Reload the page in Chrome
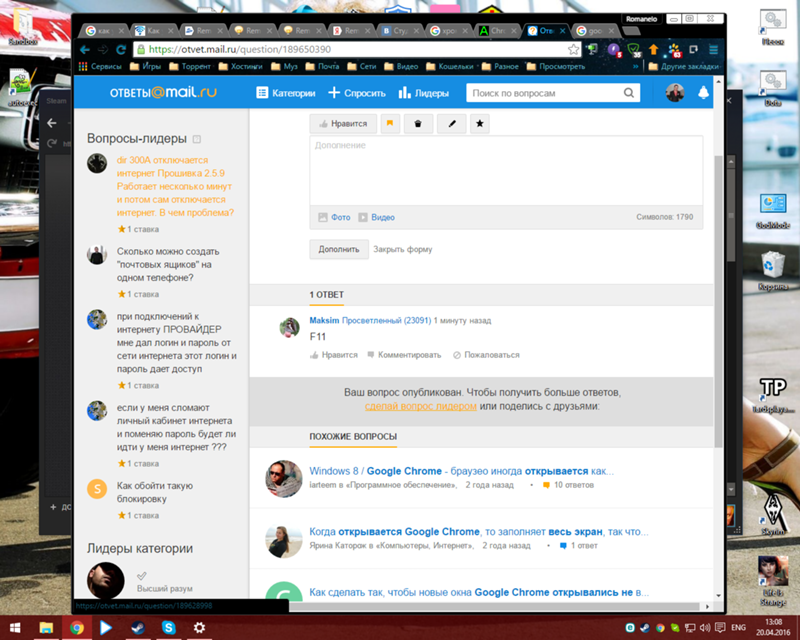Viewport: 800px width, 640px height. (x=121, y=50)
